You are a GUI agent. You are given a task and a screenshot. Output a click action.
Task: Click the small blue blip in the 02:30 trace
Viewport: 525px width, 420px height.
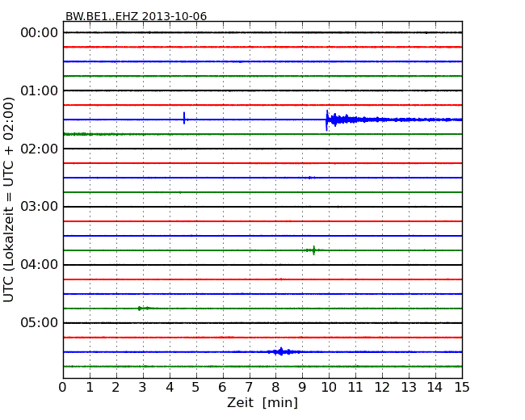[310, 178]
